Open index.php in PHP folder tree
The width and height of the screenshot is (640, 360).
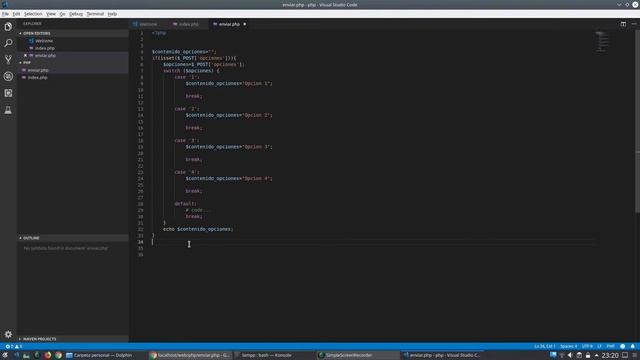[x=73, y=78]
